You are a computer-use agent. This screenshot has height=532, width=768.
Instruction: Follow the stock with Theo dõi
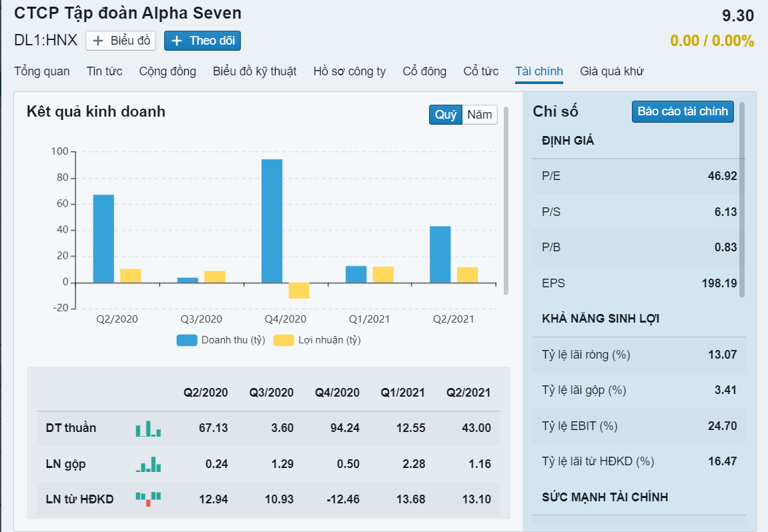pyautogui.click(x=203, y=41)
